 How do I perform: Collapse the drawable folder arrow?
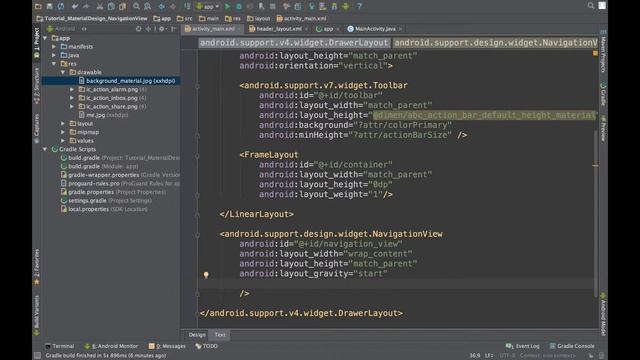pyautogui.click(x=63, y=72)
